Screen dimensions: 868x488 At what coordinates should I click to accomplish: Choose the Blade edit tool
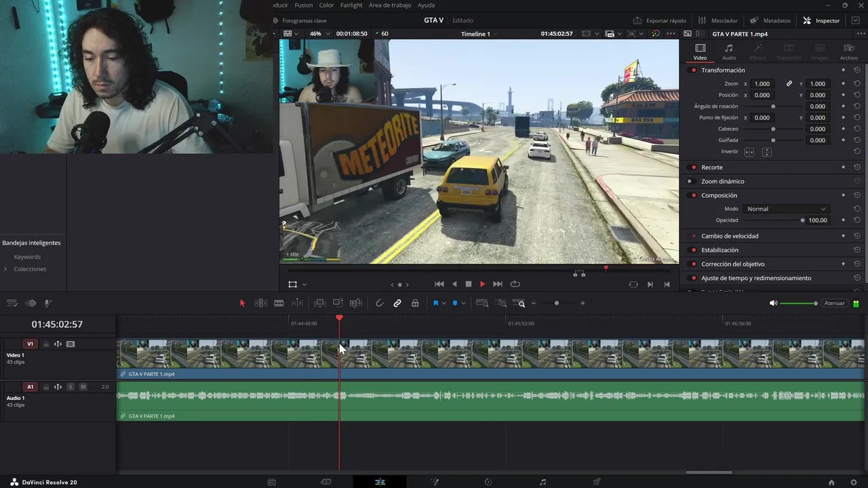279,303
